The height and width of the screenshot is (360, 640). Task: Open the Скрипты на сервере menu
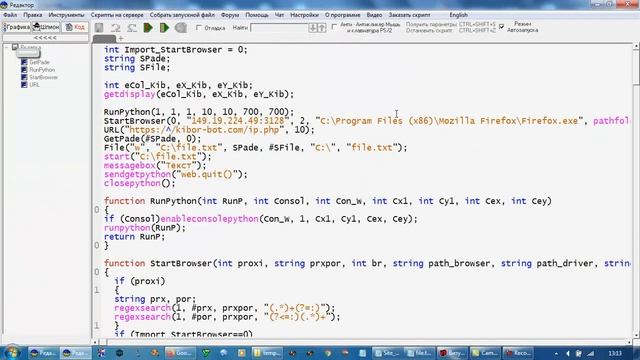click(x=117, y=15)
